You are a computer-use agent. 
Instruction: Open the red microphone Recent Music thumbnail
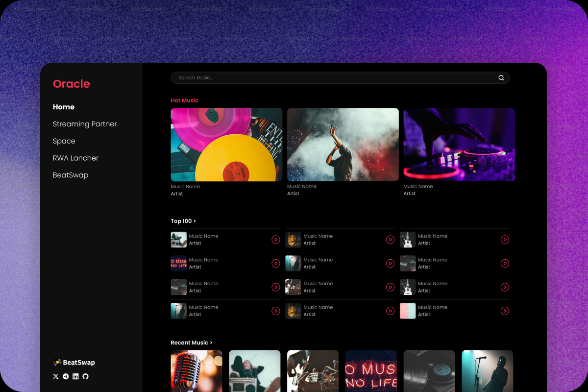196,370
